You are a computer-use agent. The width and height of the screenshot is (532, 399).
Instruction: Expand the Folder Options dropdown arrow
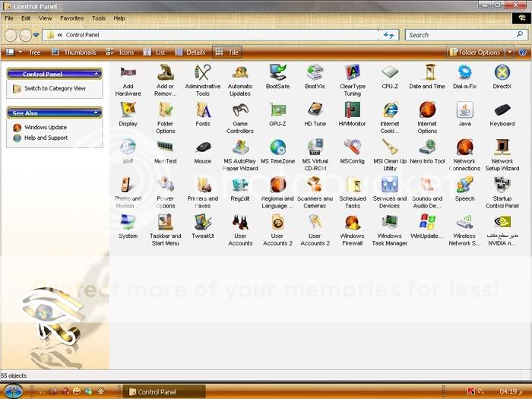click(510, 52)
